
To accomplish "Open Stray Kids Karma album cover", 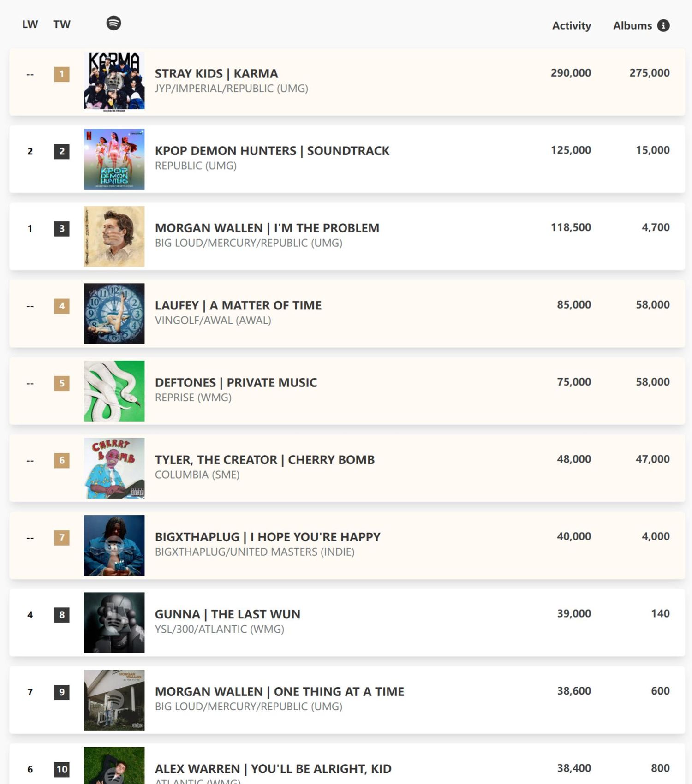I will click(x=114, y=82).
